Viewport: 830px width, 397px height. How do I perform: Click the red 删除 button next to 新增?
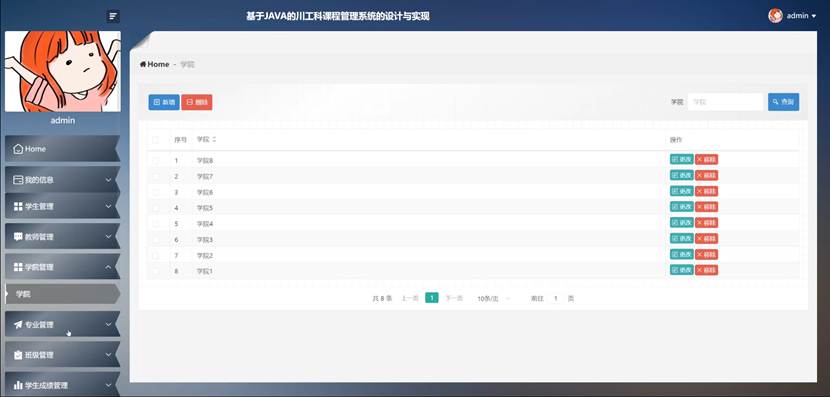[197, 102]
